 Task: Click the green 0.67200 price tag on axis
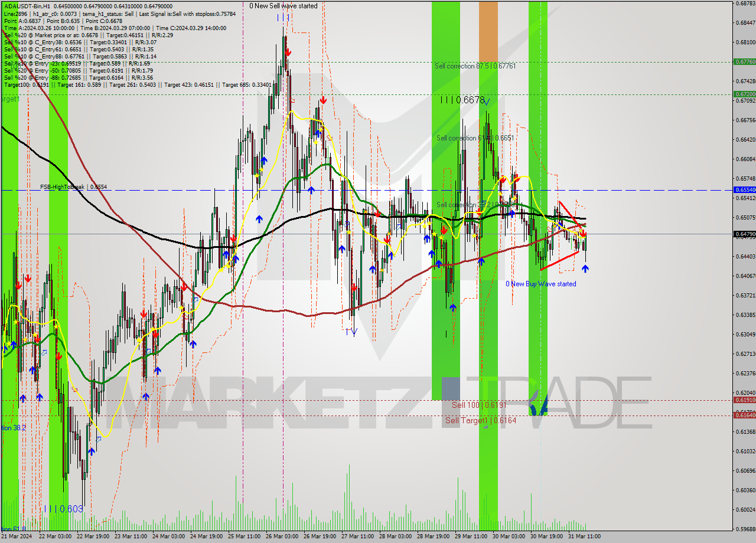[x=744, y=94]
